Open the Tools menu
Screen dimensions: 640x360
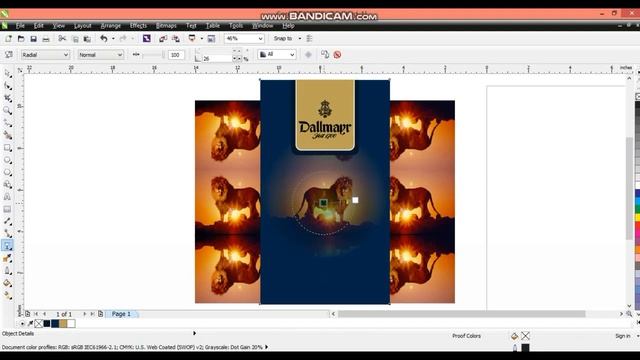click(x=236, y=25)
